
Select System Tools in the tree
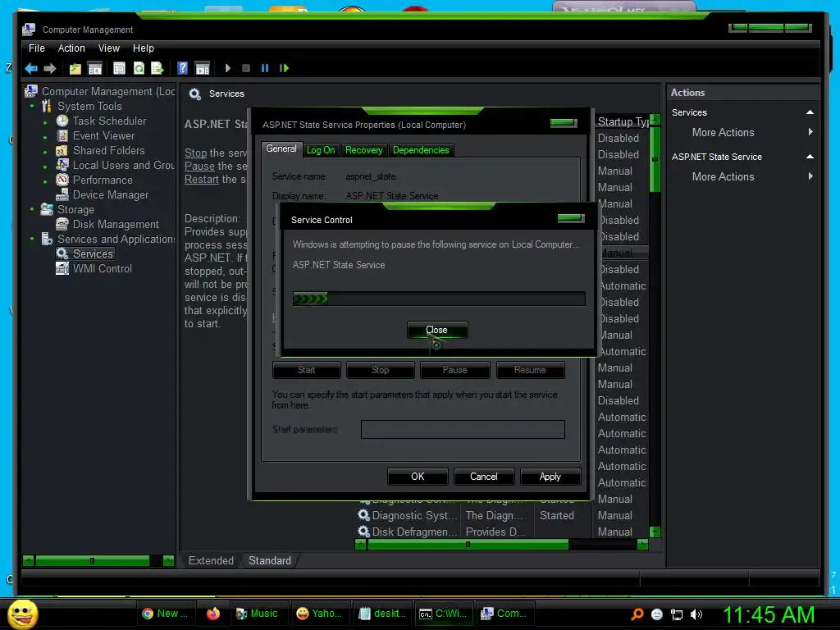point(89,106)
